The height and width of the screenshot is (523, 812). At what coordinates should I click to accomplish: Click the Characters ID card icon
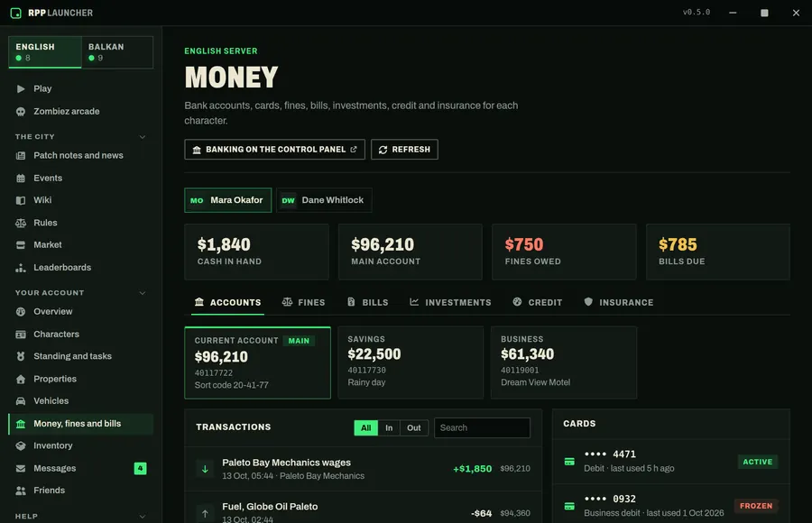pos(21,335)
